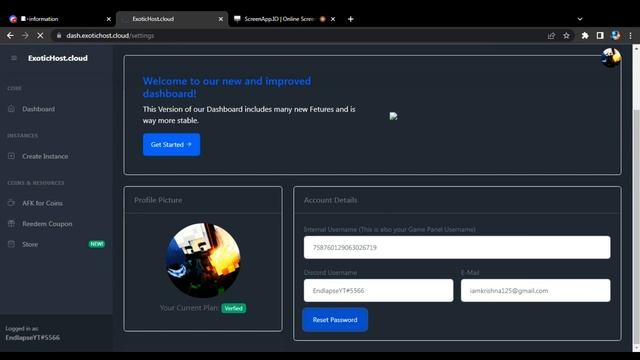Click the Get Started button

[171, 144]
